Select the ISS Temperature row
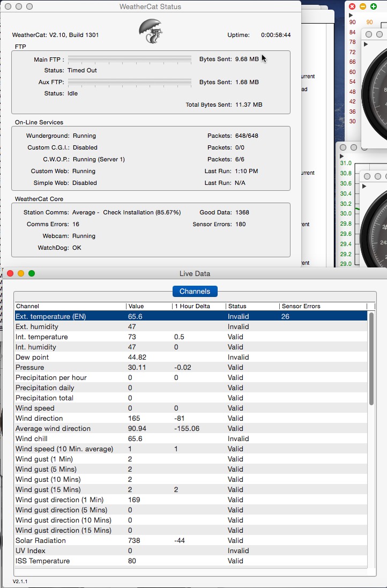387x588 pixels. pos(191,561)
